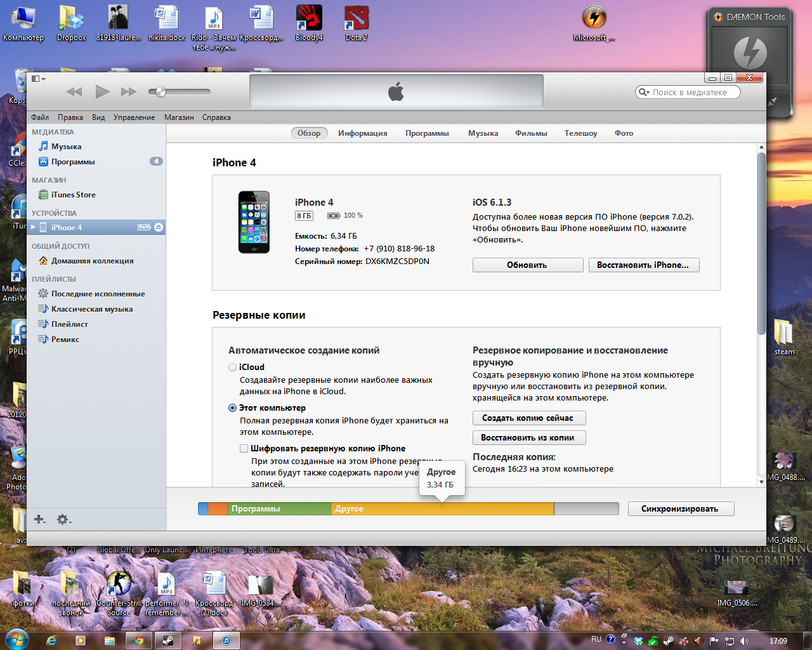Open Программы in the library sidebar
This screenshot has height=650, width=812.
click(x=73, y=161)
